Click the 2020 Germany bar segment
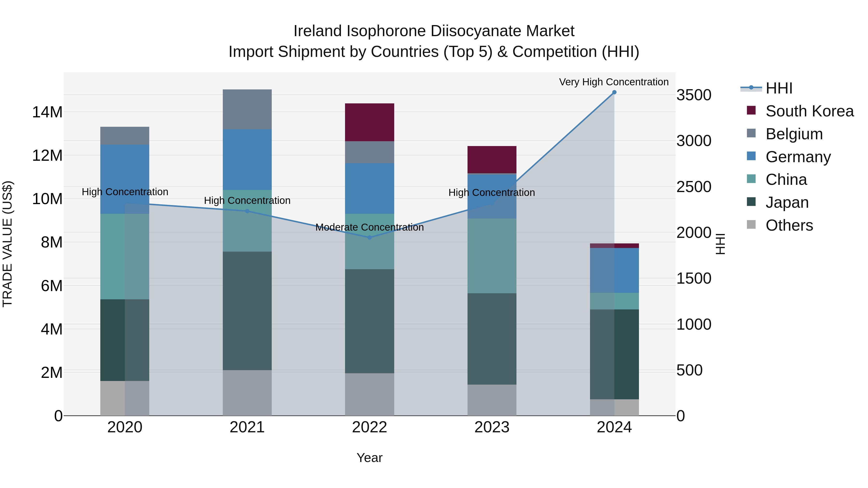Viewport: 868px width, 488px height. pos(125,179)
